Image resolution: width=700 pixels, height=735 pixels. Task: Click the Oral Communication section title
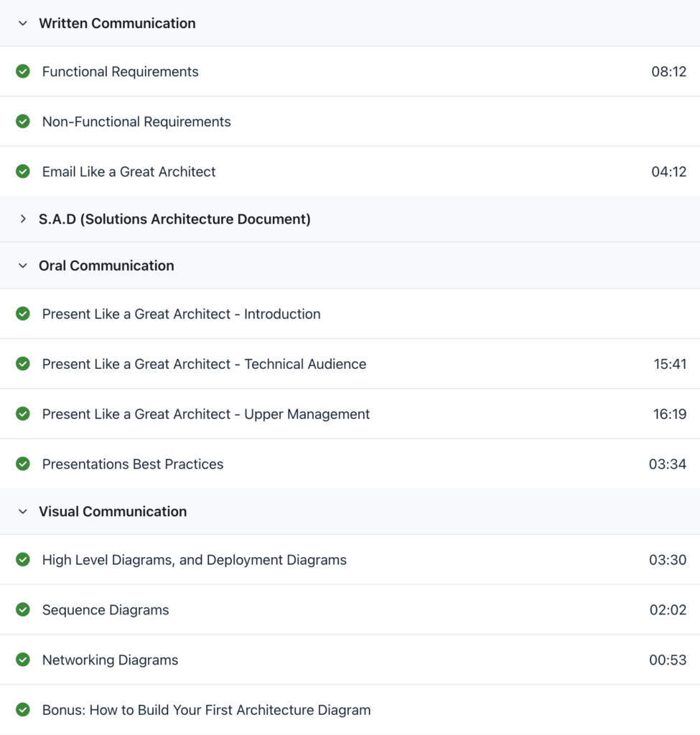pos(106,266)
